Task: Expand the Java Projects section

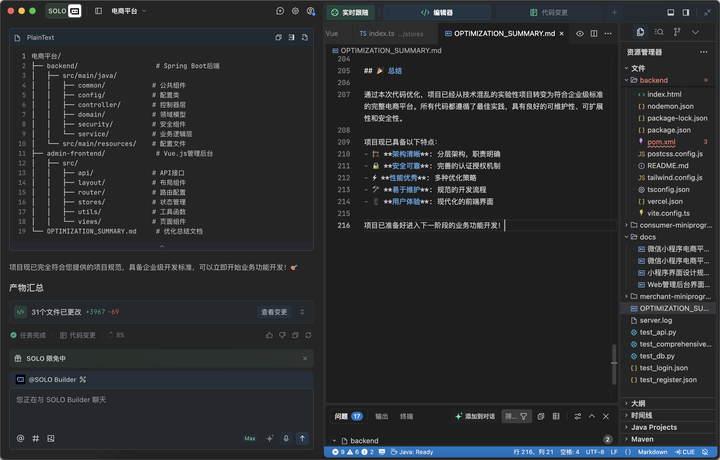Action: (653, 427)
